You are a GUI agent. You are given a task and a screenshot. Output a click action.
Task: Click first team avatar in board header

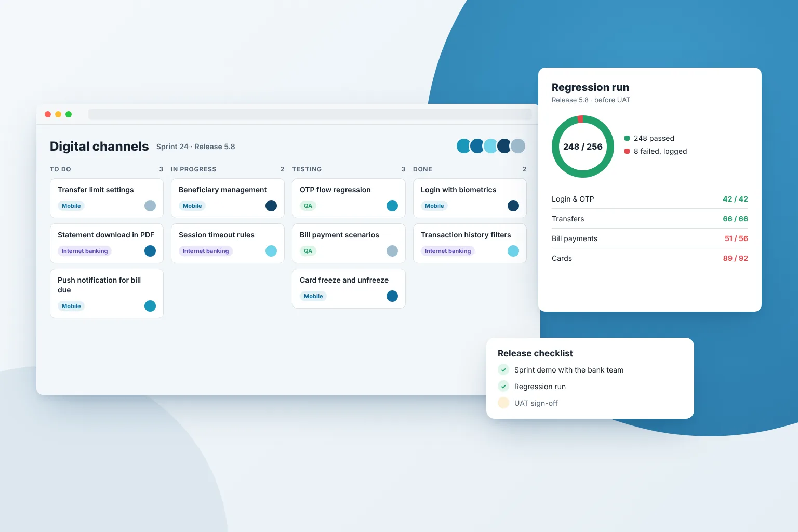click(x=463, y=146)
